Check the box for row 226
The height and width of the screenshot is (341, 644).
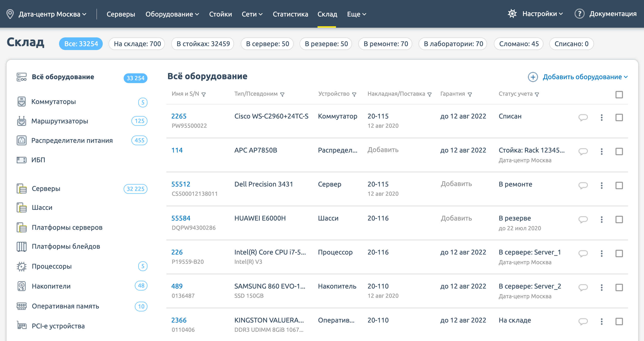(619, 254)
